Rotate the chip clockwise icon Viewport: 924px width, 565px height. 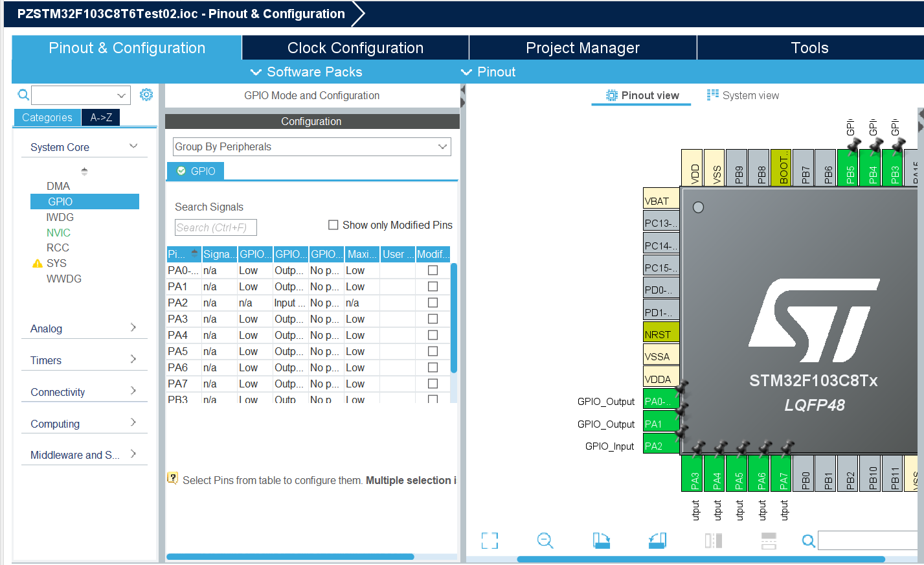click(602, 540)
